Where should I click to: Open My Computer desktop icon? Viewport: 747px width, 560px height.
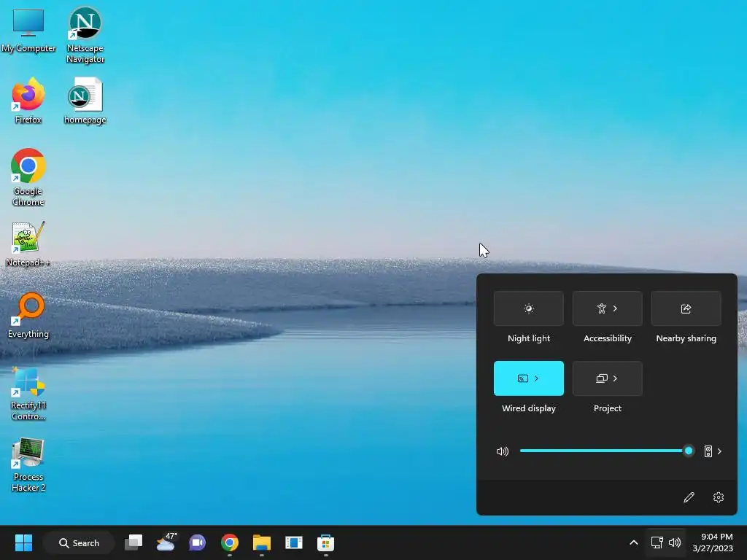pos(28,31)
